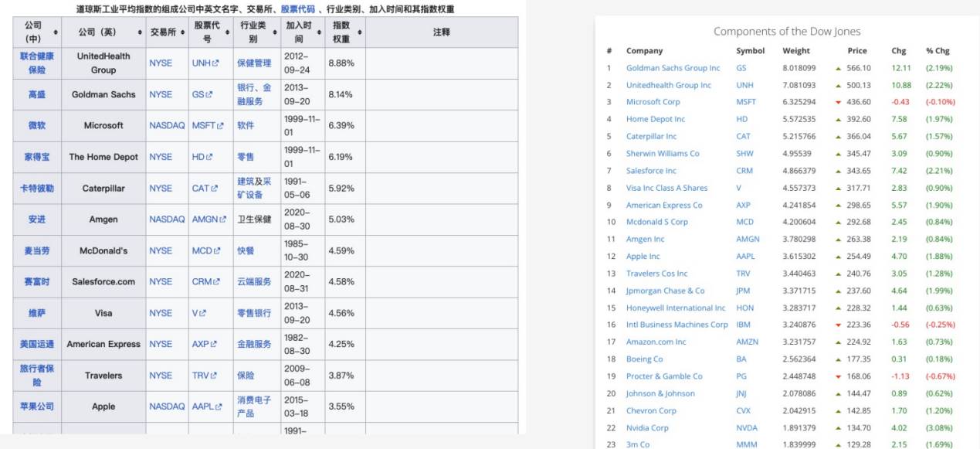Open Johnson & Johnson company link
This screenshot has height=449, width=980.
(660, 393)
